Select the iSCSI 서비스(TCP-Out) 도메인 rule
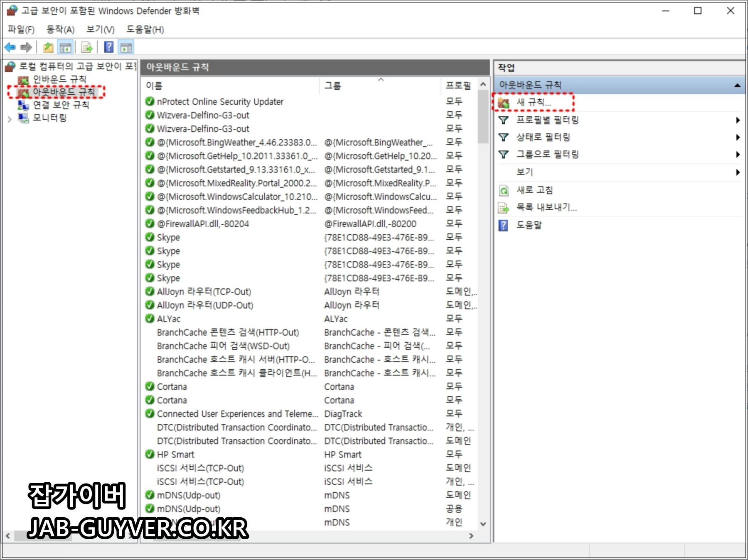This screenshot has width=748, height=560. 310,468
